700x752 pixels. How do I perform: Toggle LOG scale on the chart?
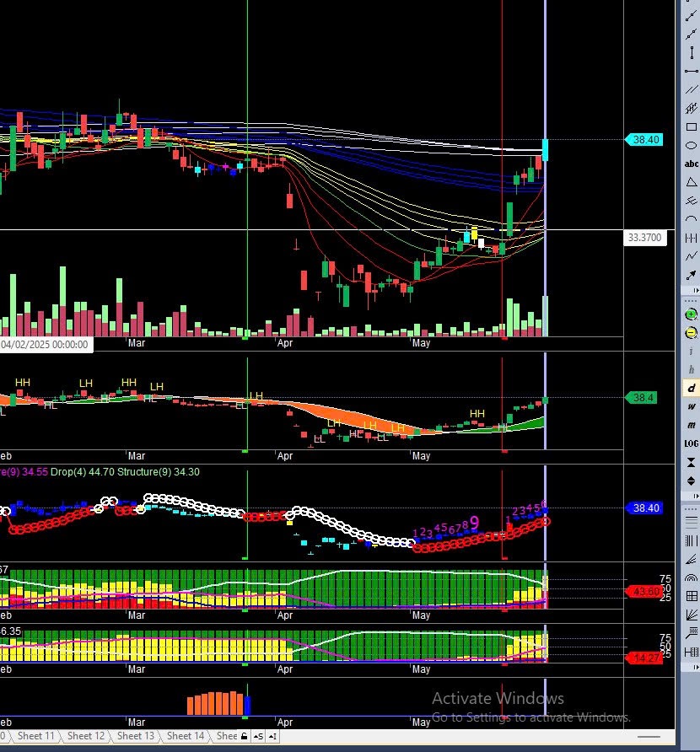[x=692, y=443]
